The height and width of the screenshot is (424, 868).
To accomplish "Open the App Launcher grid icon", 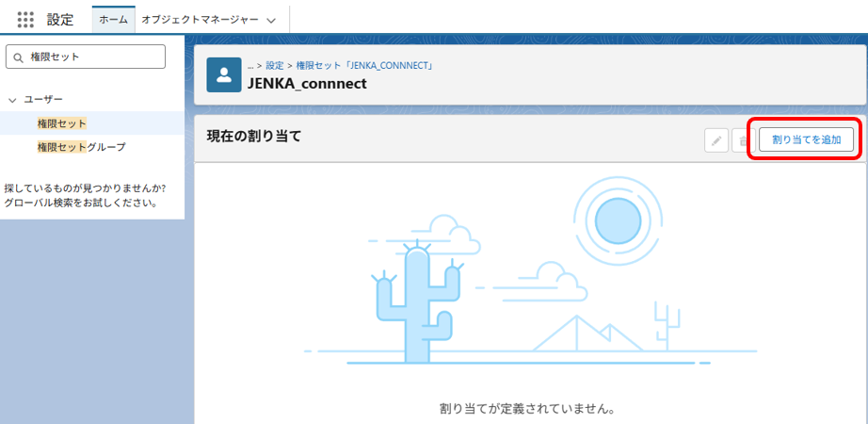I will point(25,20).
